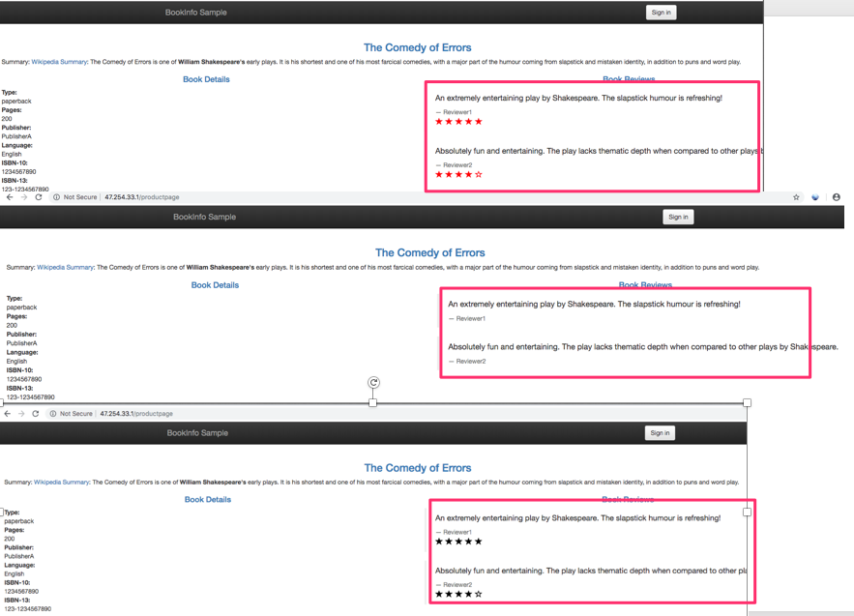Open Wikipedia Summary link in the topmost page
Viewport: 854px width, 616px height.
[x=59, y=62]
